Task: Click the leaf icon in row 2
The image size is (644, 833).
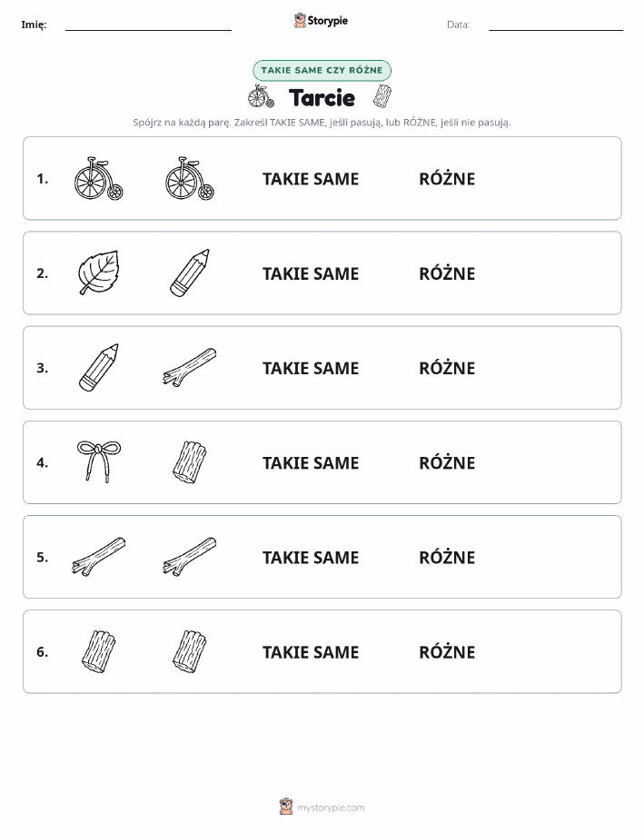Action: point(98,273)
